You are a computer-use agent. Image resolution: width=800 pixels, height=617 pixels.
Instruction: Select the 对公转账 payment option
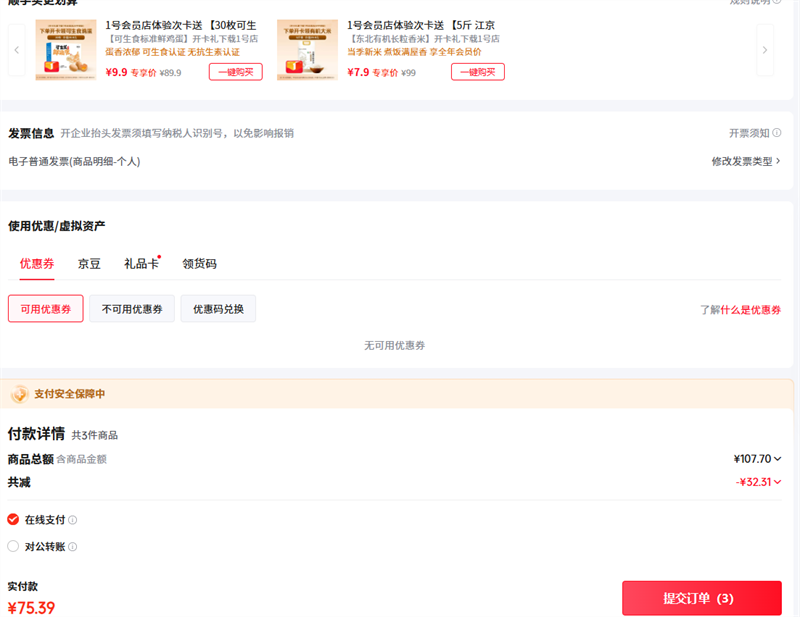click(13, 546)
